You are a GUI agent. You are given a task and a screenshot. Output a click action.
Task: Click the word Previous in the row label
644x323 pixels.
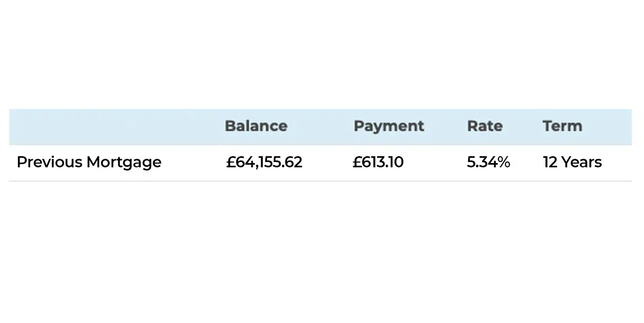[x=49, y=162]
